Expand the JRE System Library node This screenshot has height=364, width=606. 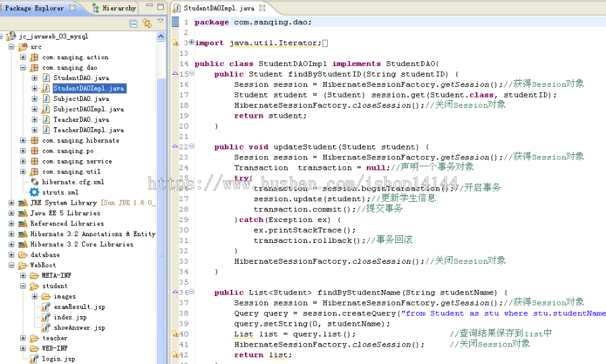(11, 203)
